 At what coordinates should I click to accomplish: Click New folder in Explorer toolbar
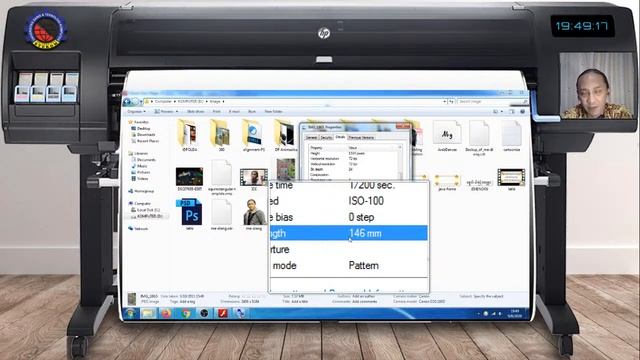coord(273,111)
